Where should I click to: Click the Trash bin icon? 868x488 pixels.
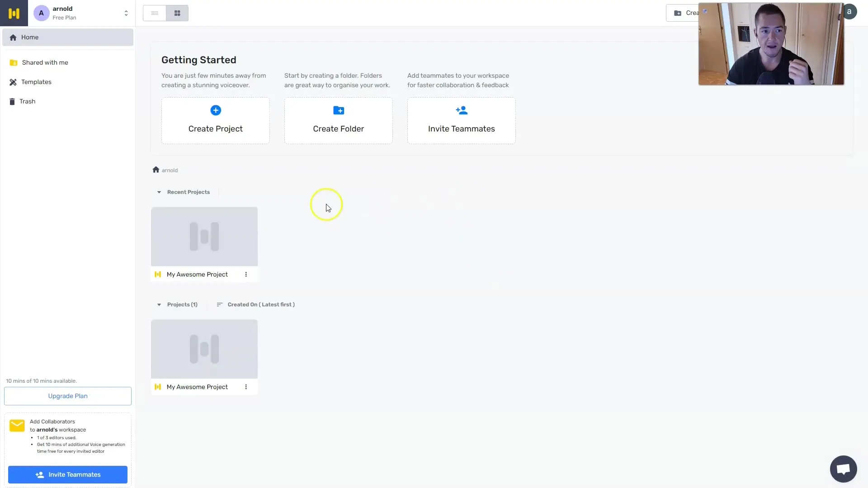tap(12, 102)
